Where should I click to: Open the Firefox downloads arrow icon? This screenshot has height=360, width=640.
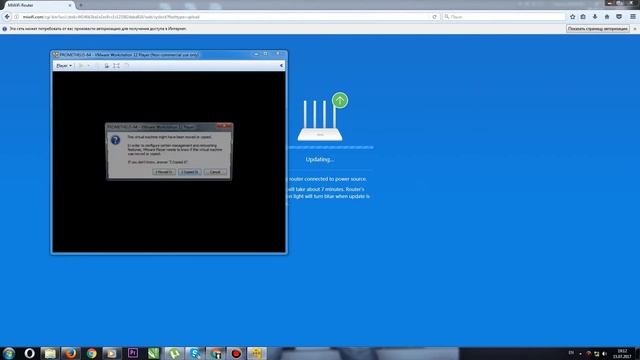point(595,17)
